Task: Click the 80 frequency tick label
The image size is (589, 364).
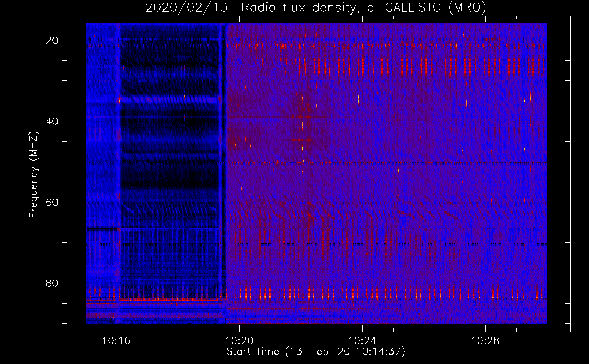Action: pos(52,283)
